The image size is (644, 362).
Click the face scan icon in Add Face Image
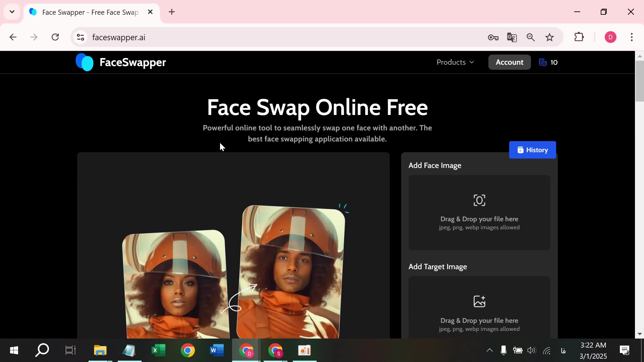tap(479, 200)
